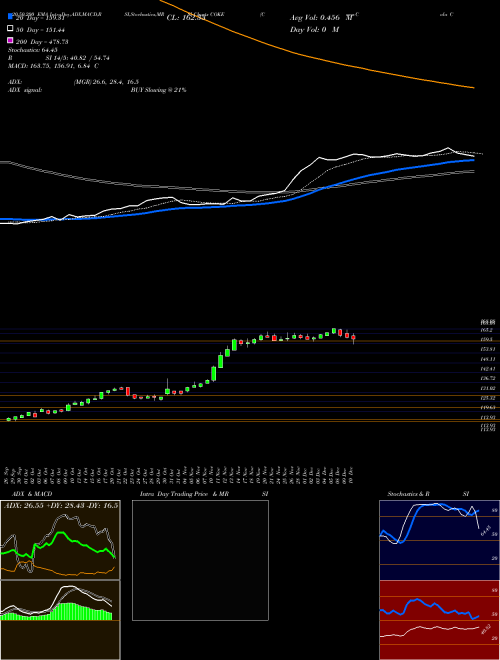Click the red RSI chart panel
The height and width of the screenshot is (660, 500).
[439, 620]
